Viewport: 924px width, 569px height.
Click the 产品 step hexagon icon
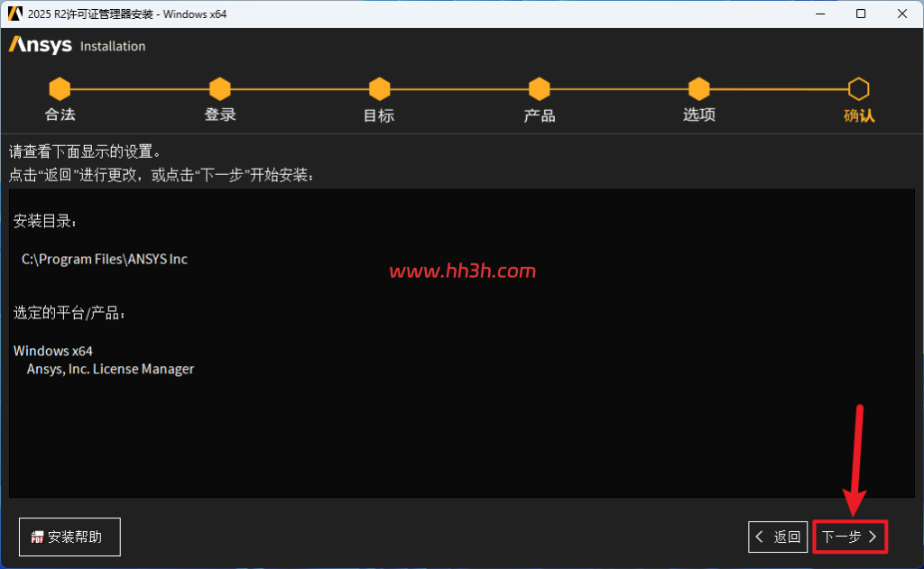pos(540,89)
